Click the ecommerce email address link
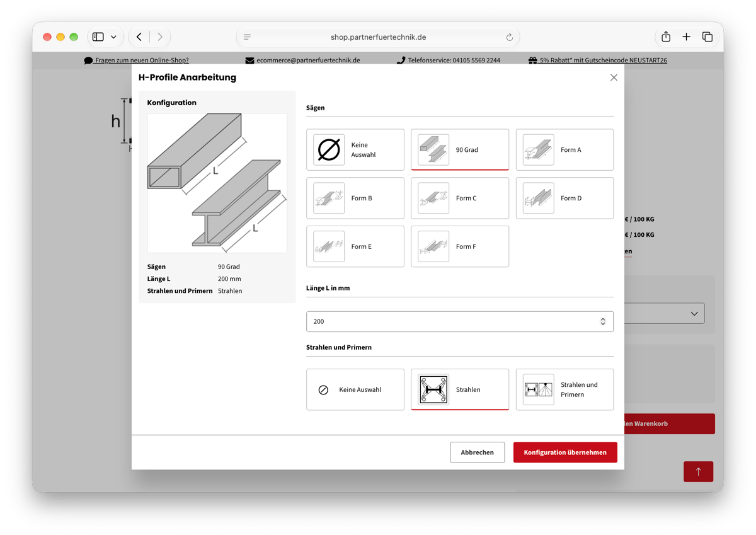Viewport: 756px width, 535px height. [308, 60]
